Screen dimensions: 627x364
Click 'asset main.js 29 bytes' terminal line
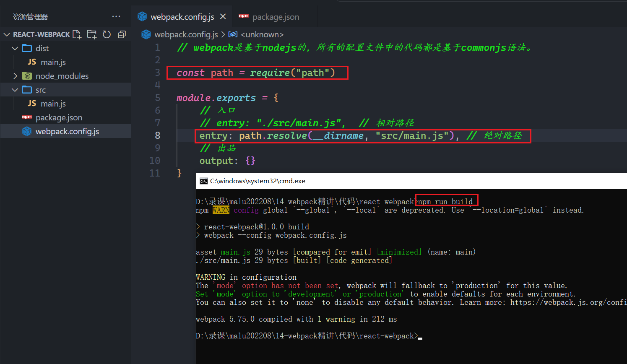pos(336,252)
